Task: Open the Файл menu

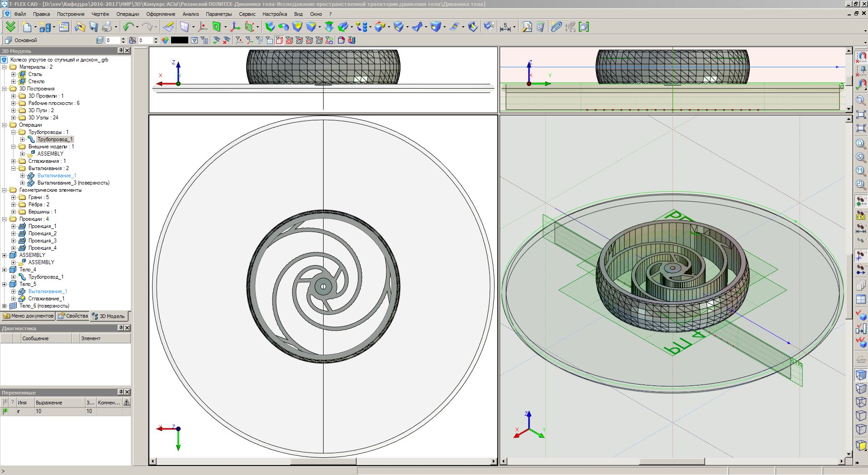Action: 20,14
